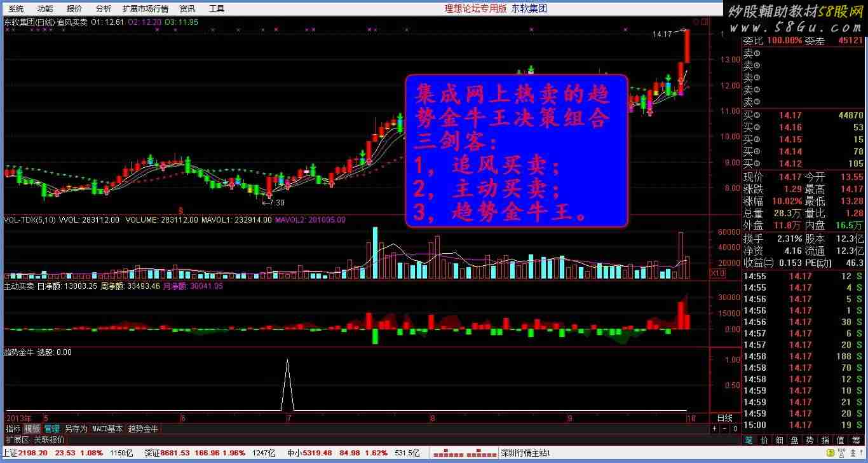Switch to the 趋势金牛 template tab
868x463 pixels.
(x=144, y=429)
